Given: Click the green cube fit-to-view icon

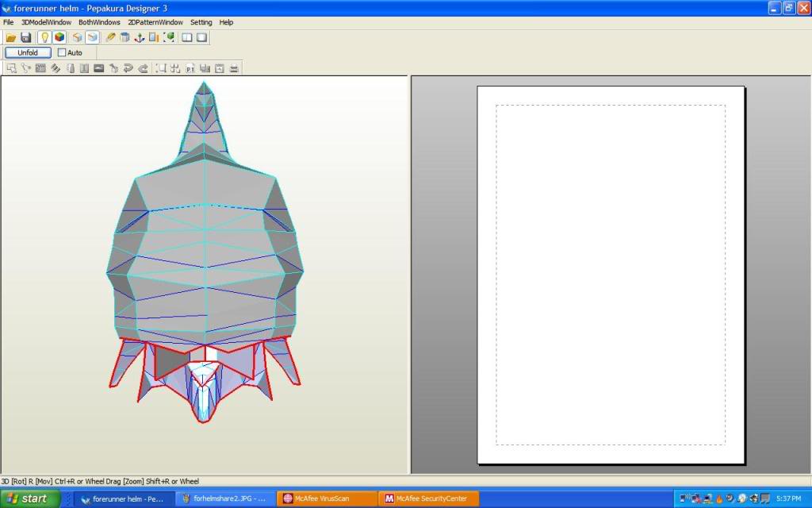Looking at the screenshot, I should pos(169,37).
